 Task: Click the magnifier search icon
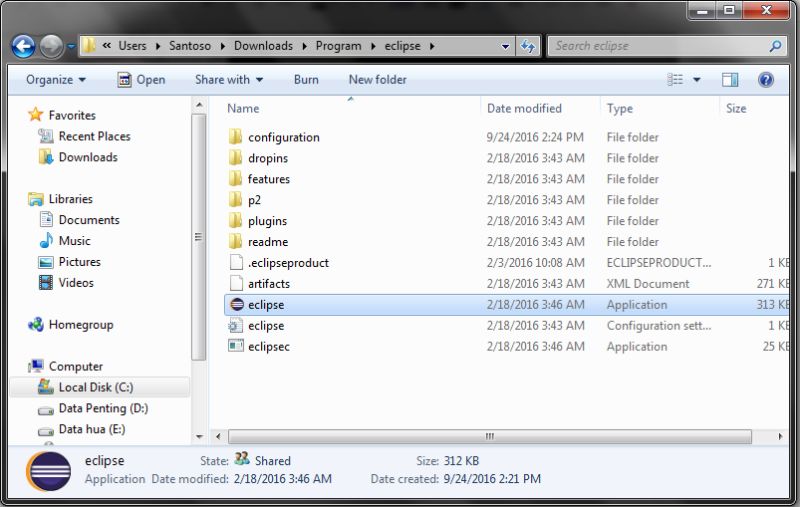pos(776,46)
